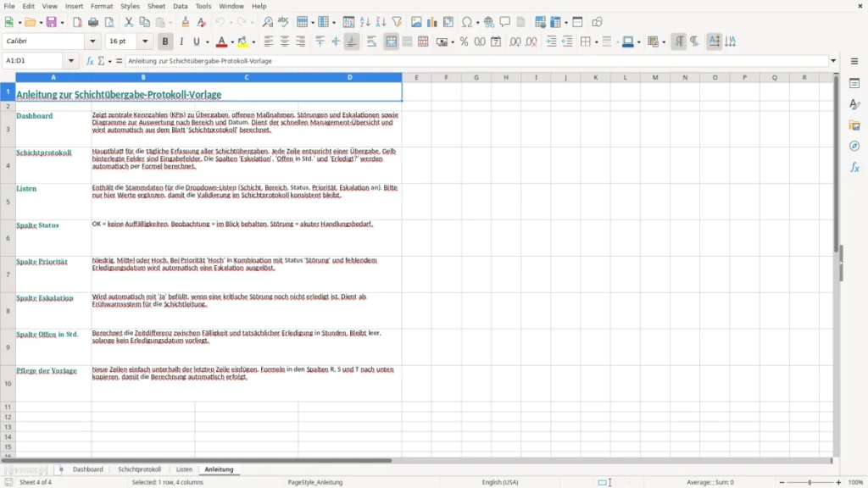Expand the Font Name dropdown
Screen dimensions: 868x488
(92, 42)
